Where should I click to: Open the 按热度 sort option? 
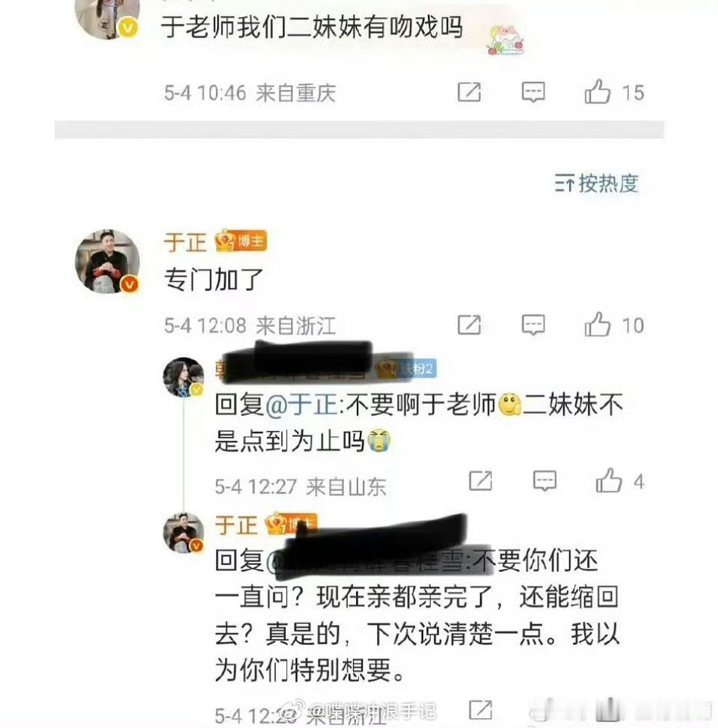(x=596, y=183)
